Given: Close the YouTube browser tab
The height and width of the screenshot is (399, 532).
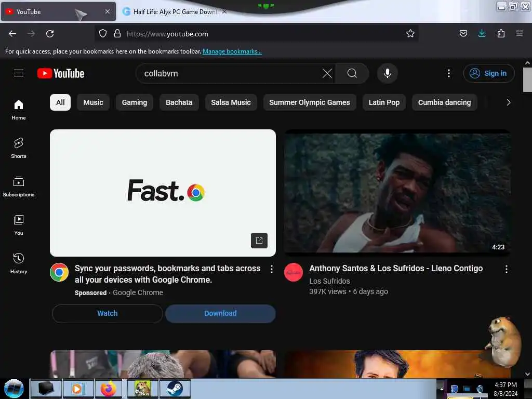Looking at the screenshot, I should point(108,11).
